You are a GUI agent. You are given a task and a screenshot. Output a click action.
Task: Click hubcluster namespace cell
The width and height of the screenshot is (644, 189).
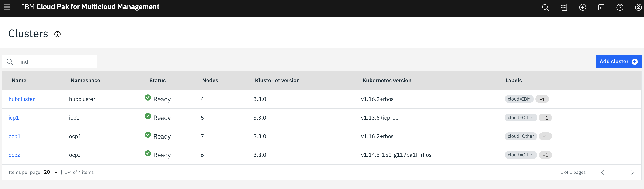pos(82,99)
